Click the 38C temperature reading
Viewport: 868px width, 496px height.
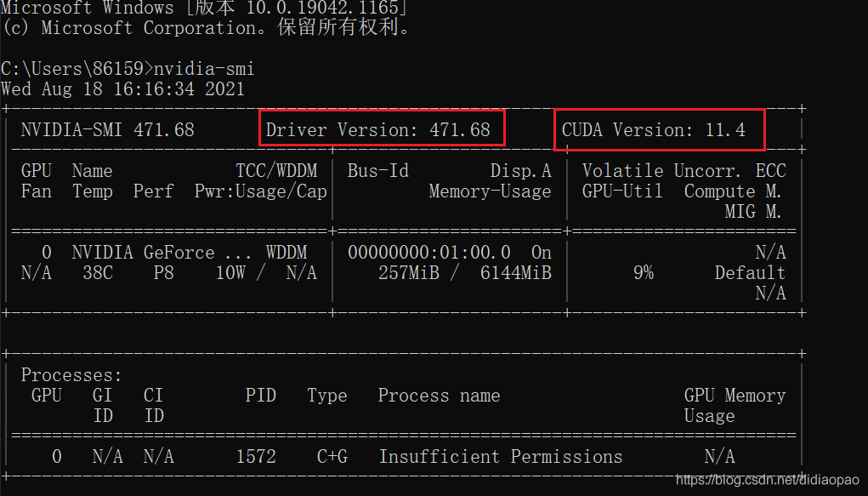[x=92, y=273]
